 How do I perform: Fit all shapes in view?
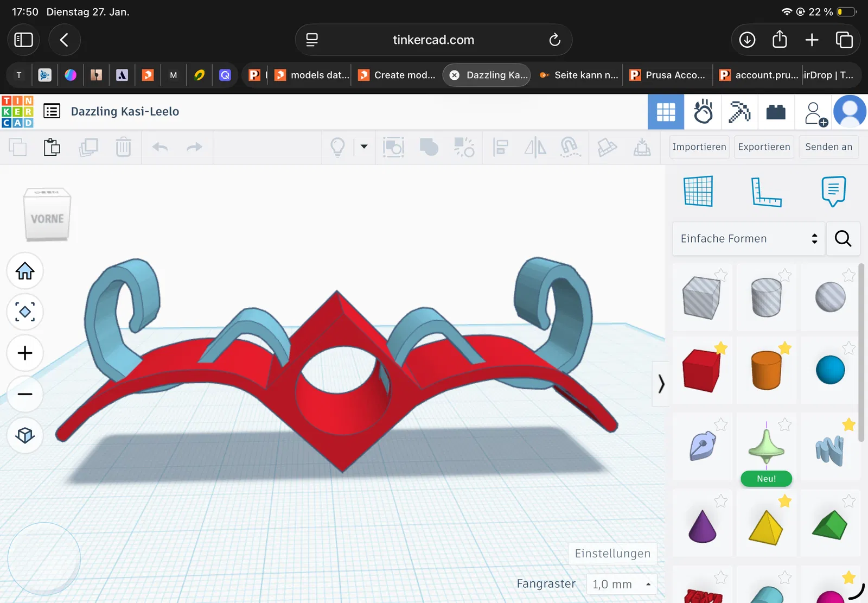25,312
